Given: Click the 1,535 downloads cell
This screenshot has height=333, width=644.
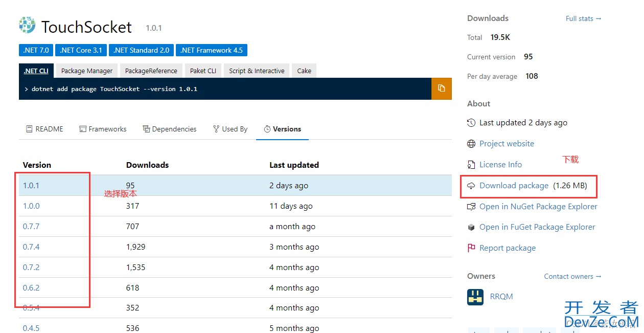Looking at the screenshot, I should pos(136,268).
